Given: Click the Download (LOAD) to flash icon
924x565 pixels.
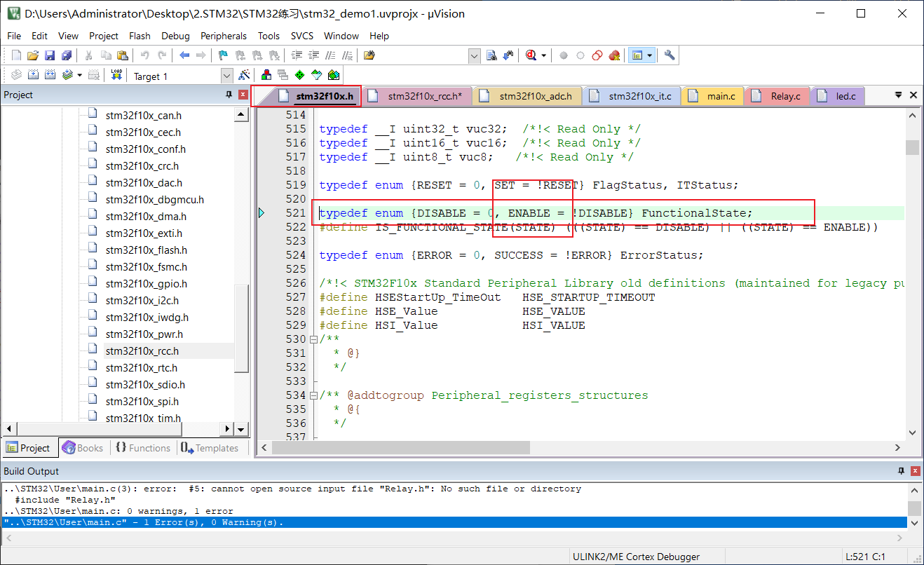Looking at the screenshot, I should pos(116,75).
